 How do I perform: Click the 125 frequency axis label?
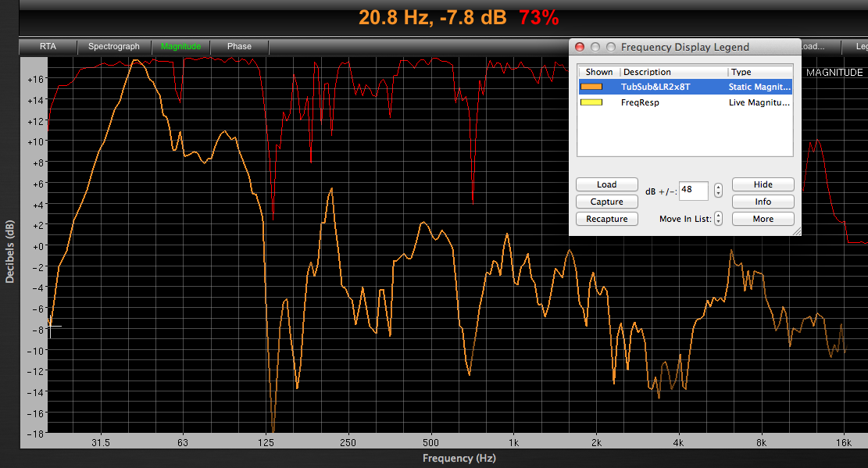pyautogui.click(x=266, y=442)
